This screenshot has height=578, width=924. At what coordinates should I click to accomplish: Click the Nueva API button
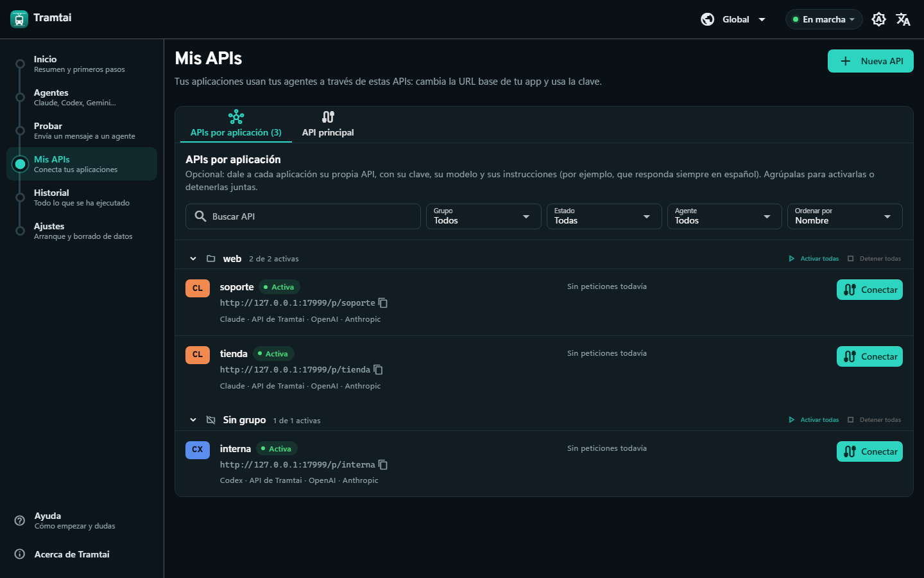tap(871, 61)
